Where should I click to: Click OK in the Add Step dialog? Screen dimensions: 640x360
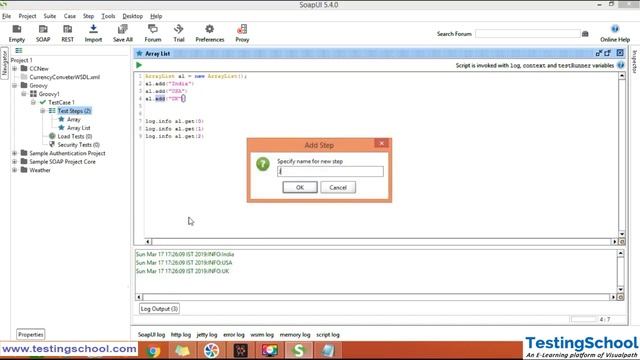click(x=300, y=187)
